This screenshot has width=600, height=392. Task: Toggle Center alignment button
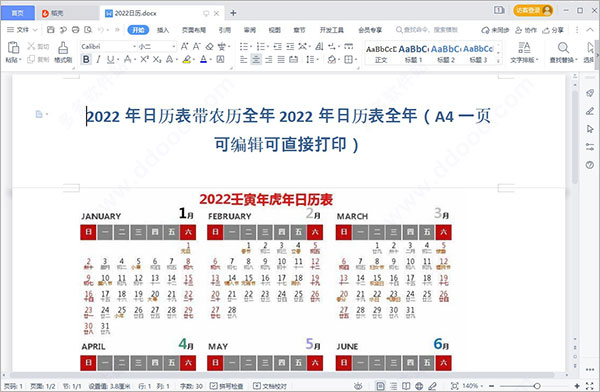(x=256, y=59)
